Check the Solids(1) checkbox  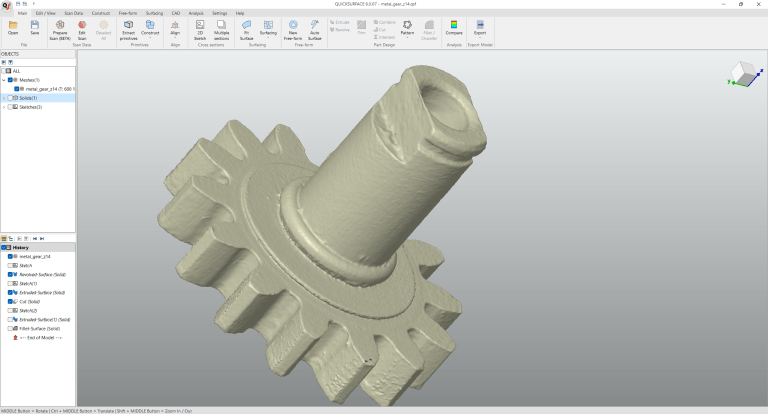pyautogui.click(x=10, y=98)
